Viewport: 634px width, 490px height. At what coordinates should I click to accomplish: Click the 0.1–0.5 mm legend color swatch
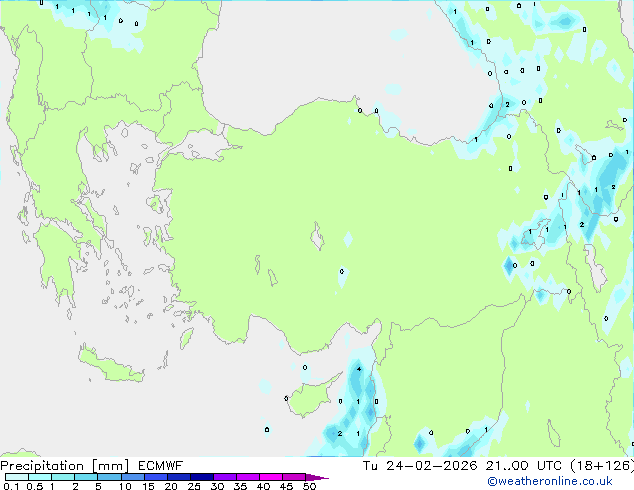pyautogui.click(x=17, y=477)
